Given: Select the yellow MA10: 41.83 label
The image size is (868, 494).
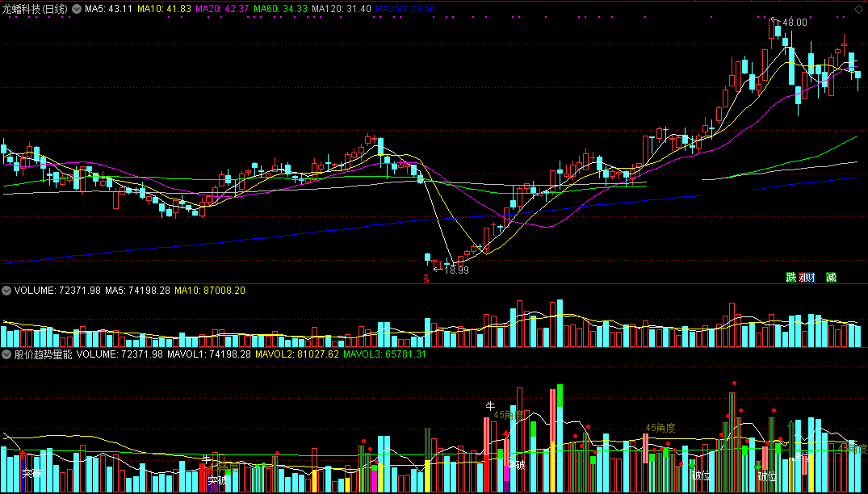Looking at the screenshot, I should pyautogui.click(x=165, y=9).
